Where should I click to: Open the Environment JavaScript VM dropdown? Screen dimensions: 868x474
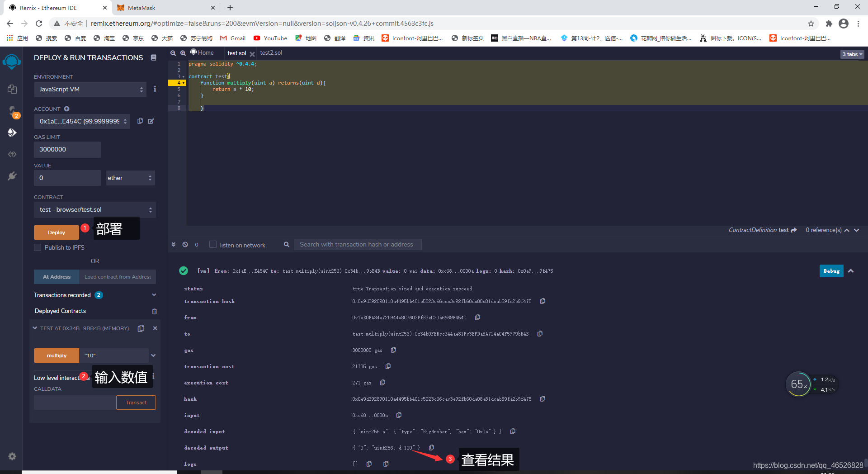[90, 90]
